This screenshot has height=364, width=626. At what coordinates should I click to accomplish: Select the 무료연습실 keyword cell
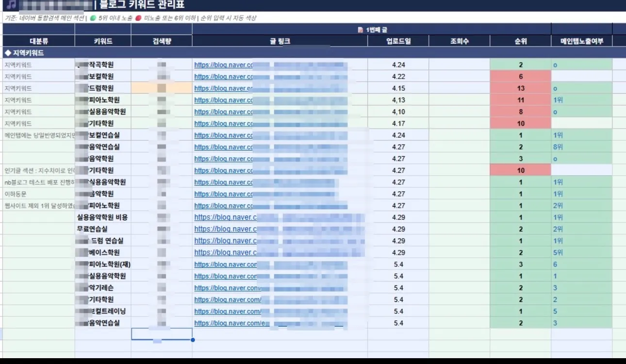[x=103, y=229]
